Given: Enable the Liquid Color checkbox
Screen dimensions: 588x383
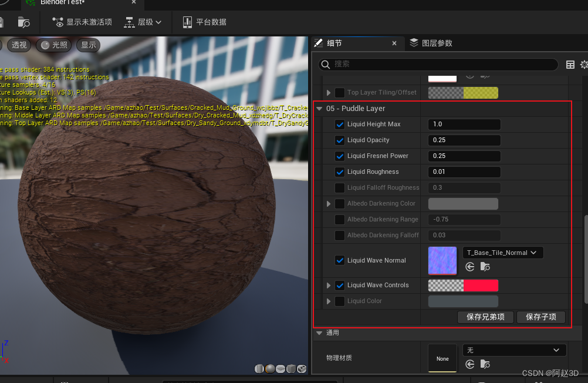Looking at the screenshot, I should [x=340, y=301].
